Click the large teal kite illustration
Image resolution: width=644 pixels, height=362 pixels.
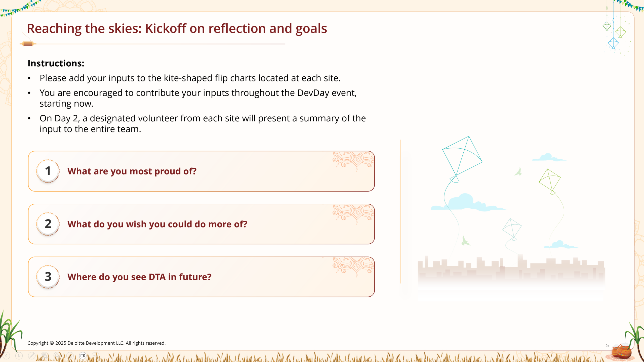point(462,157)
